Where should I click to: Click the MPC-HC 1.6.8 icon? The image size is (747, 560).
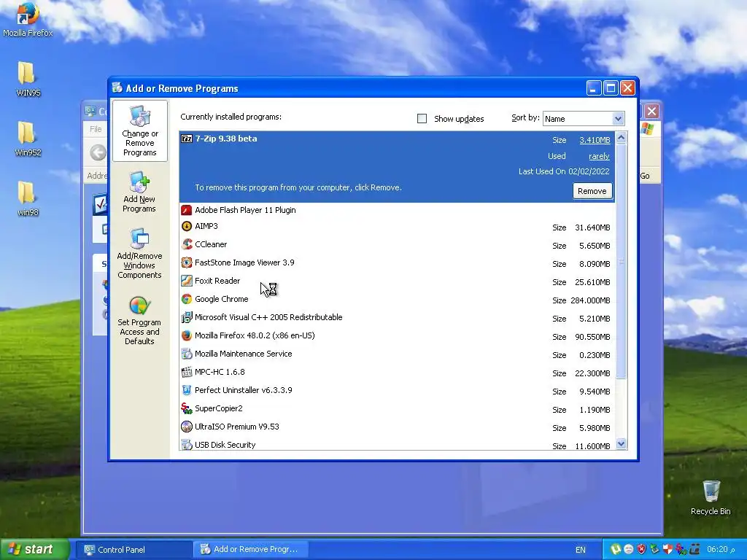tap(187, 372)
